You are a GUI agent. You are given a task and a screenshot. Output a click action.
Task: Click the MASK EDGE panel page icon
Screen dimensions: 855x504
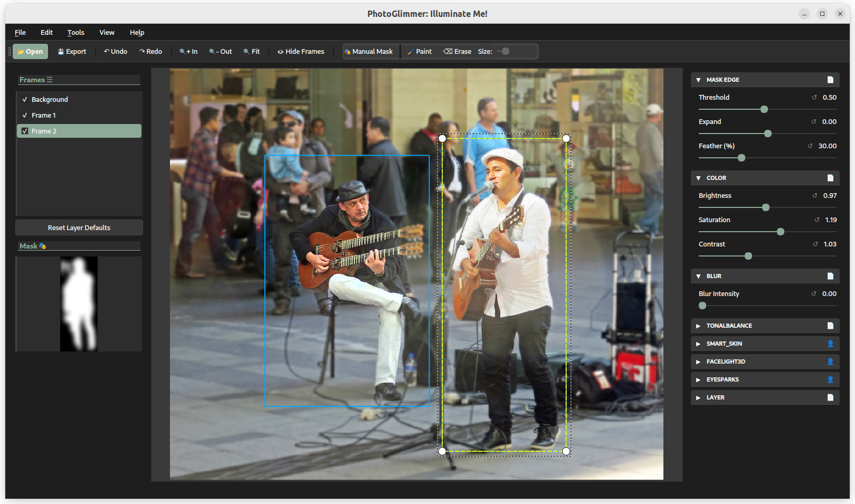click(x=830, y=80)
